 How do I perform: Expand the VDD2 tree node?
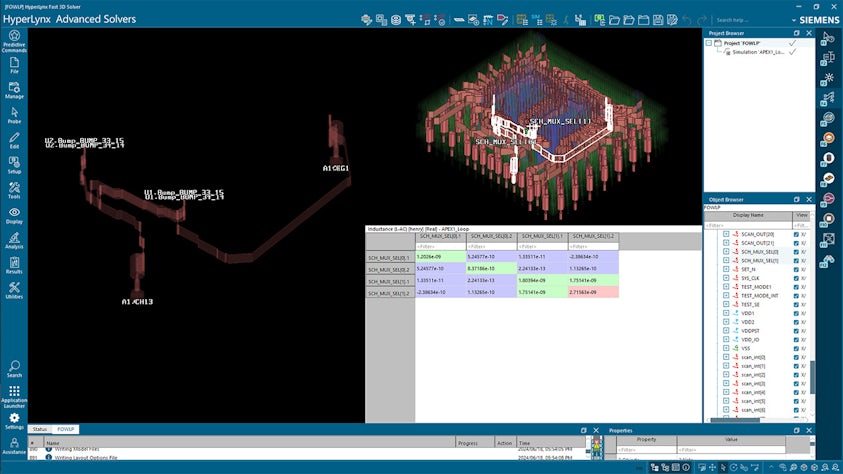(726, 322)
